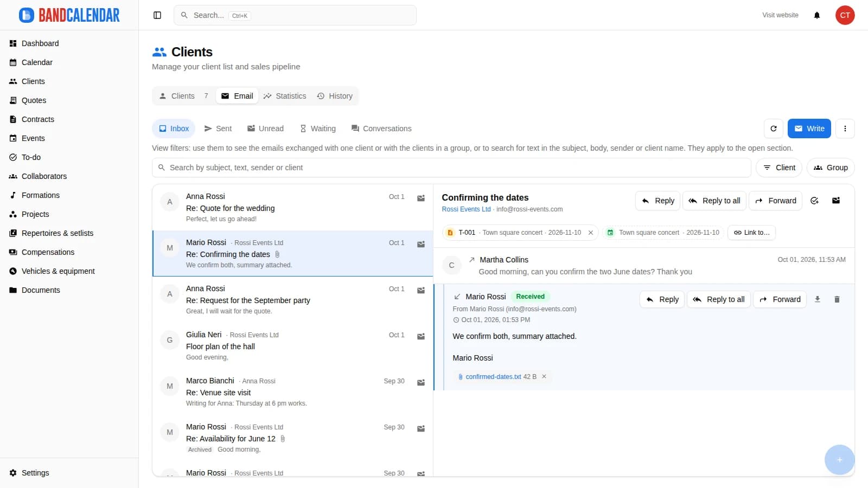Screen dimensions: 868x488
Task: Remove the T-001 quote link chip
Action: point(591,233)
